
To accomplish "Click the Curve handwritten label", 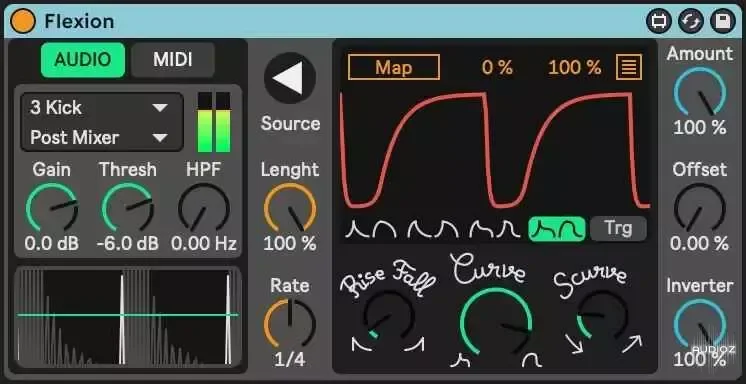I will click(488, 269).
